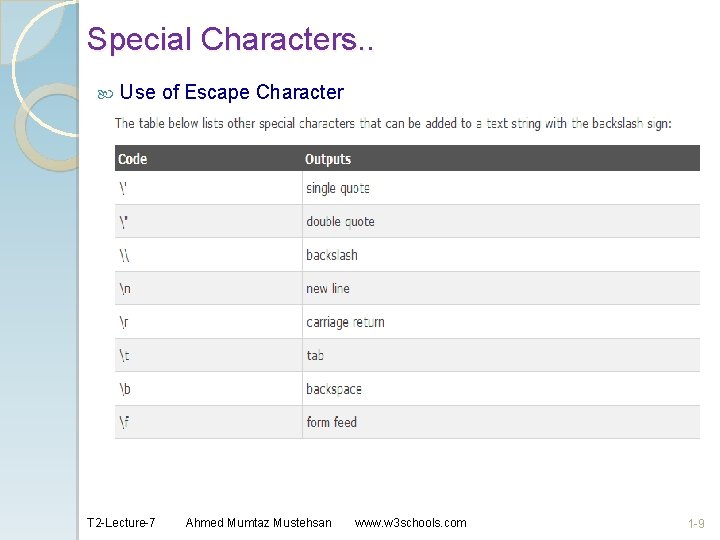Screen dimensions: 720x540
Task: Click the \n code cell
Action: pyautogui.click(x=125, y=288)
